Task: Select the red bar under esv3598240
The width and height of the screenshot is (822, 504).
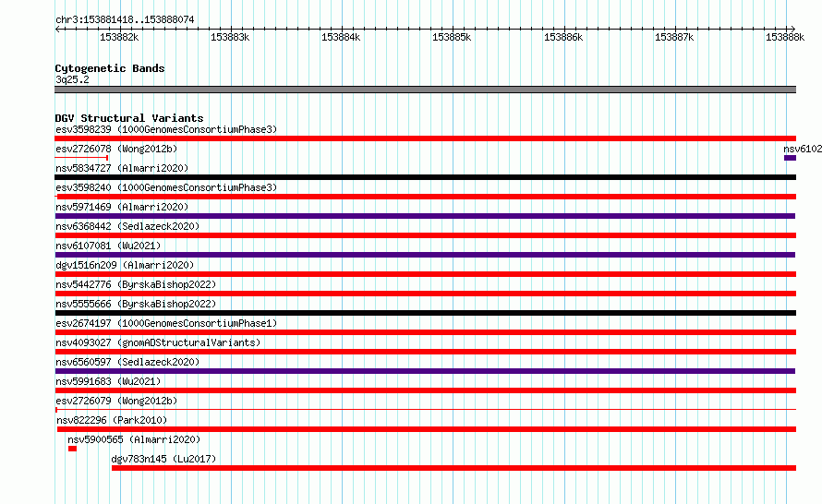Action: coord(425,197)
